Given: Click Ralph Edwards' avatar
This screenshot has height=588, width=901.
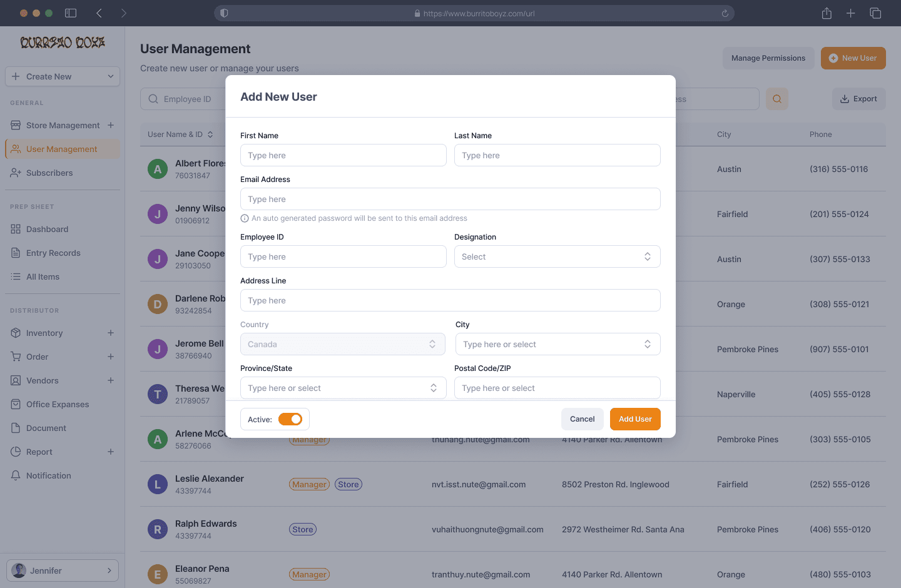Looking at the screenshot, I should [158, 529].
